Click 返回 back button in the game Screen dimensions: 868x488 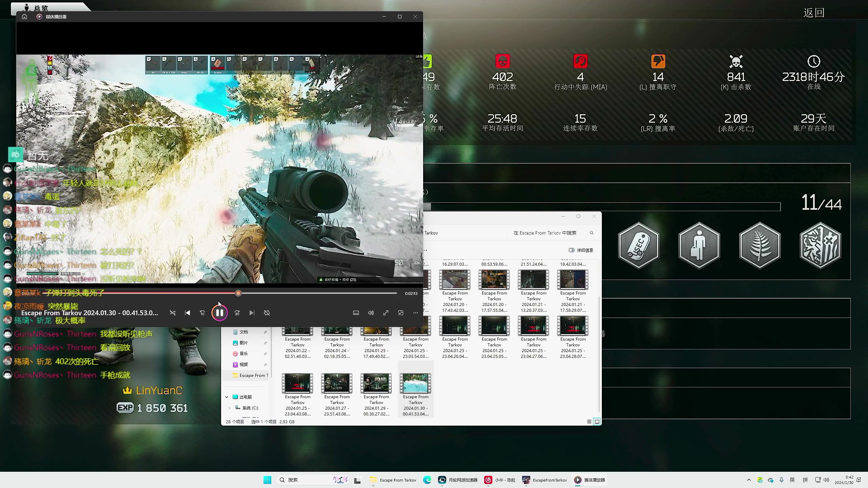tap(814, 13)
